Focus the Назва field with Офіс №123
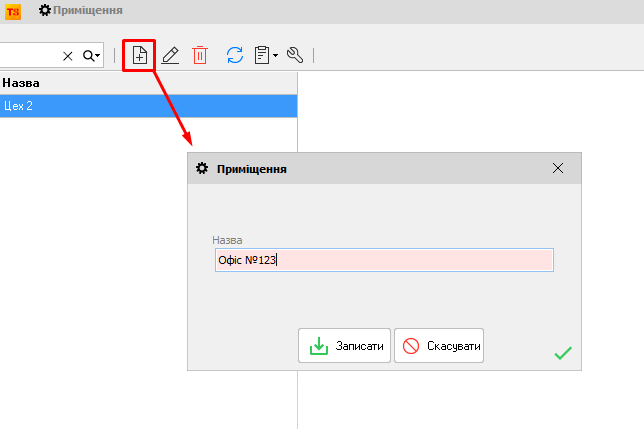This screenshot has height=429, width=644. click(x=384, y=260)
